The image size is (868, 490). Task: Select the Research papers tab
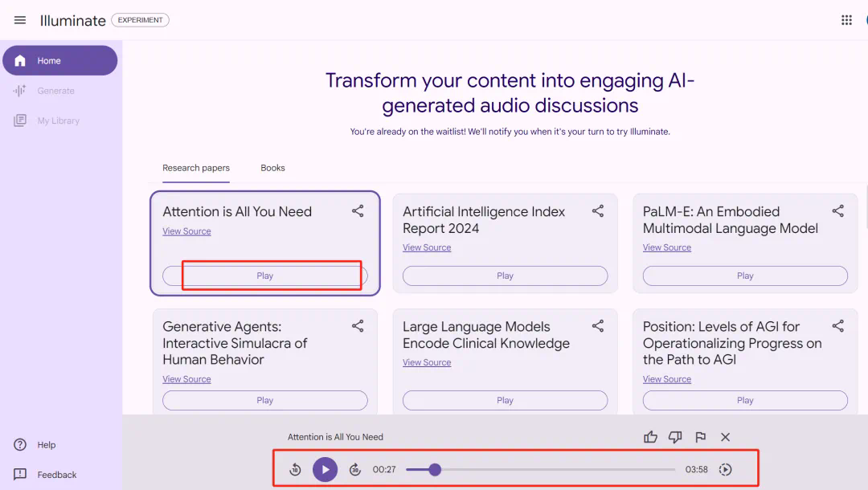pos(196,168)
